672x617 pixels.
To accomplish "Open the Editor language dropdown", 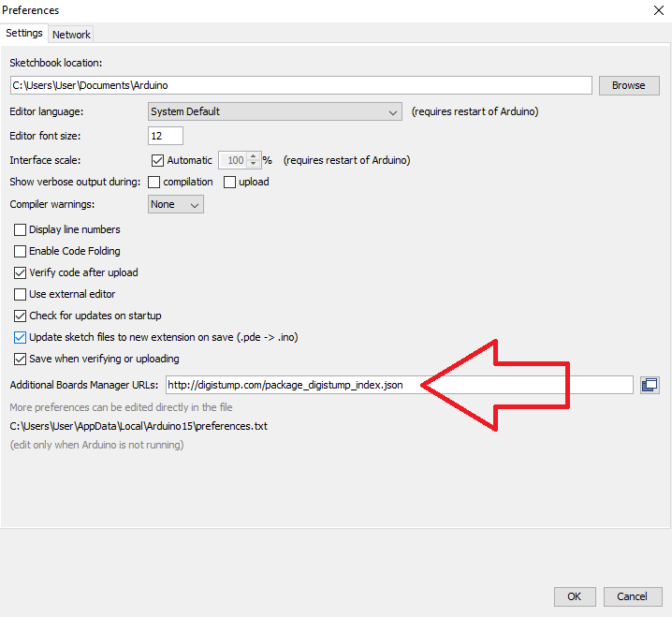I will (275, 111).
